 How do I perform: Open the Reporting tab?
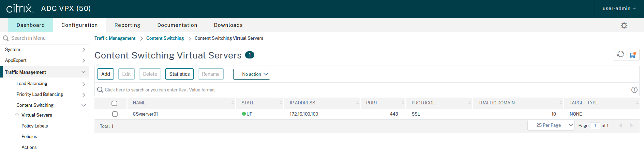[x=127, y=25]
